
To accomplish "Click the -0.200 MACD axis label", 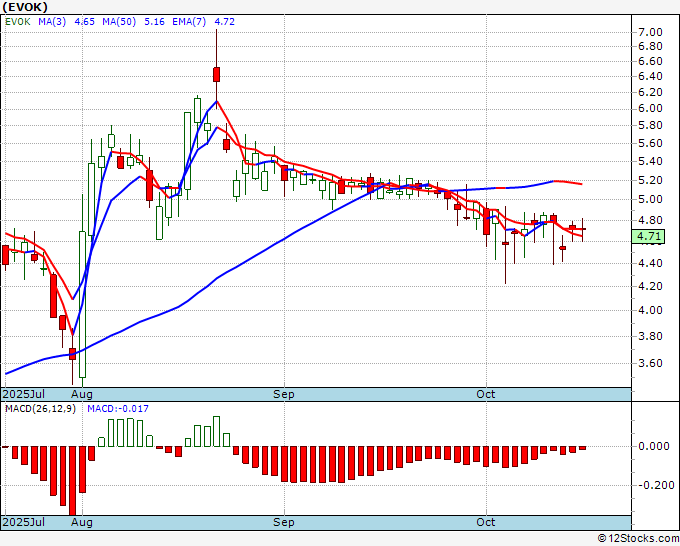I will 656,485.
